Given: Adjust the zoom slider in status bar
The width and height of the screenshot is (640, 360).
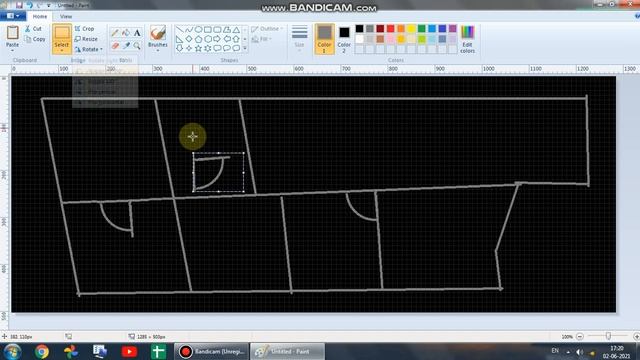Looking at the screenshot, I should point(608,336).
